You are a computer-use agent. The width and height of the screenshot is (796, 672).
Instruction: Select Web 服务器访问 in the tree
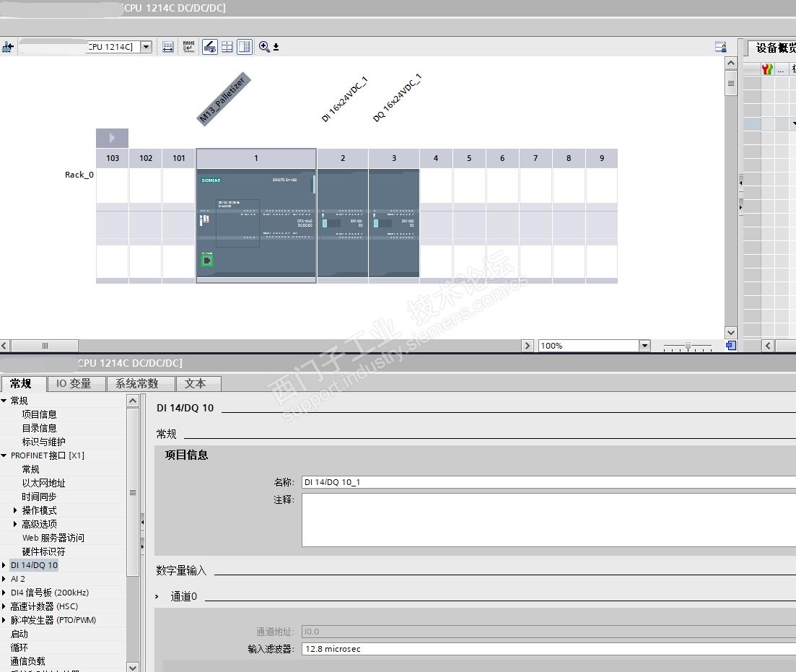(x=53, y=538)
